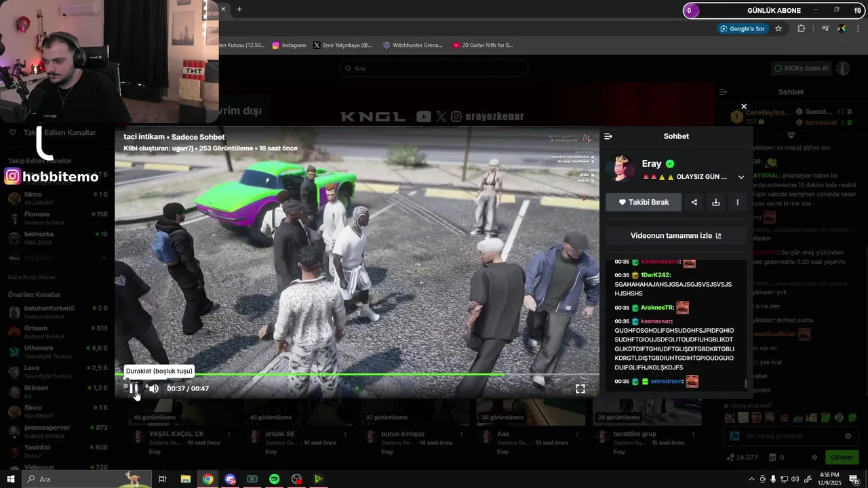Click AraknosTR username in clip chat

click(x=657, y=308)
